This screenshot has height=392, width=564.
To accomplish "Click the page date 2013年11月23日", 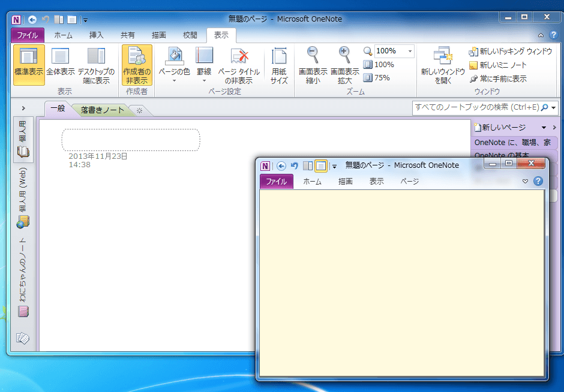I will 98,156.
